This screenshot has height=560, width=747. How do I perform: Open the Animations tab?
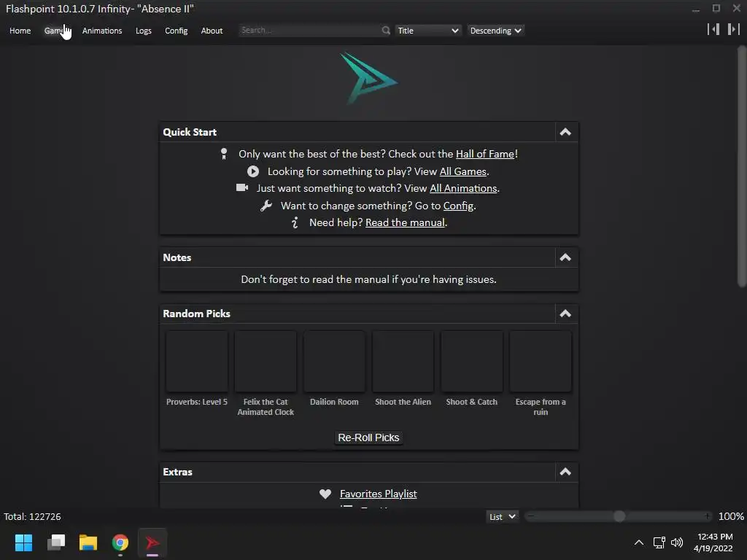pos(102,31)
